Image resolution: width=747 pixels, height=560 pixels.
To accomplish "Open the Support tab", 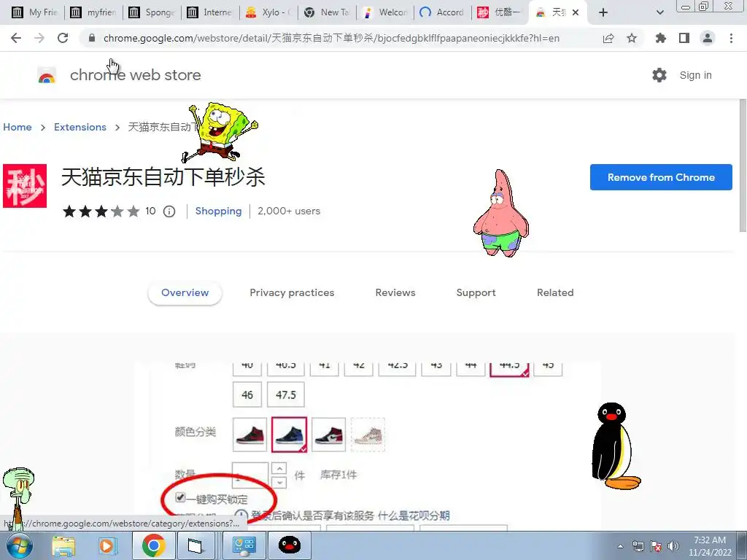I will [x=476, y=293].
